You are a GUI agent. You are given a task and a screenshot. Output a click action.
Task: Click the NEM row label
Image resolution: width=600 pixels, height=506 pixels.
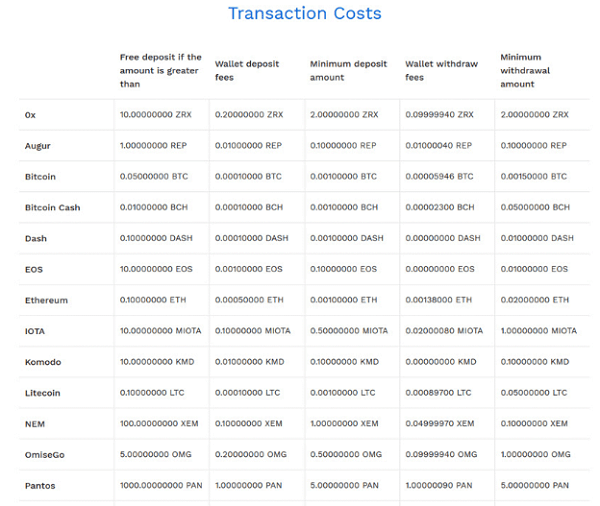pyautogui.click(x=35, y=424)
